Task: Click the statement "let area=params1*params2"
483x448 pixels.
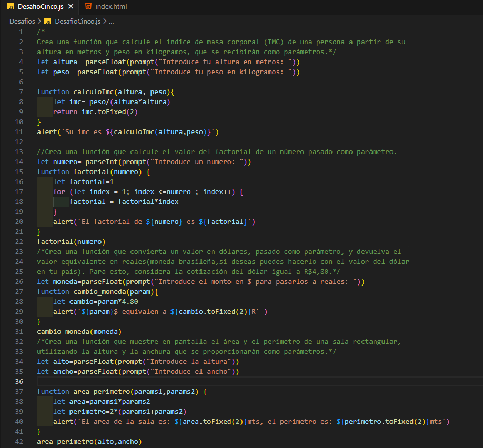Action: click(102, 402)
